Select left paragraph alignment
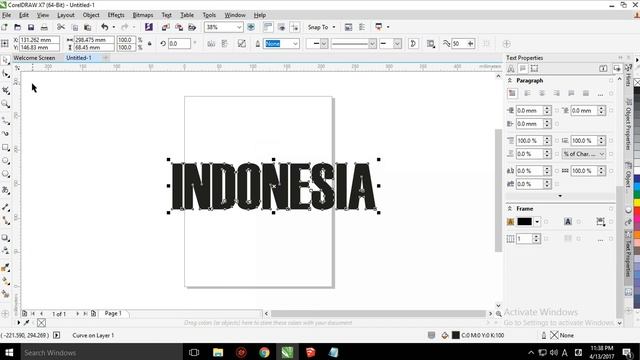The height and width of the screenshot is (360, 640). click(527, 93)
